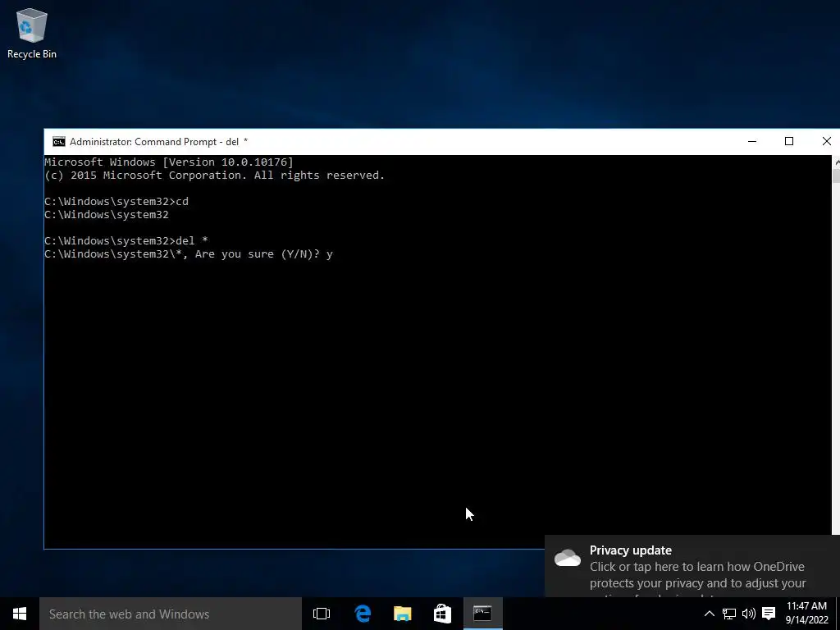Show hidden system tray icons
840x630 pixels.
[709, 614]
